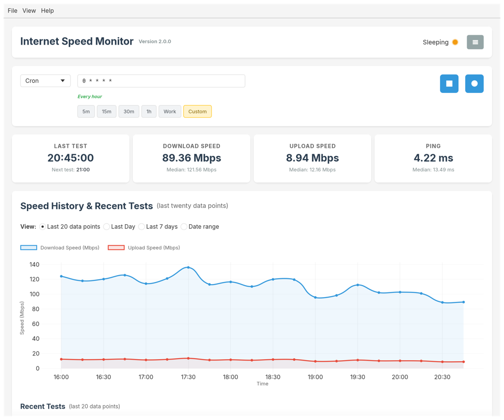Image resolution: width=504 pixels, height=420 pixels.
Task: Click the download data point at 17:30
Action: point(188,267)
